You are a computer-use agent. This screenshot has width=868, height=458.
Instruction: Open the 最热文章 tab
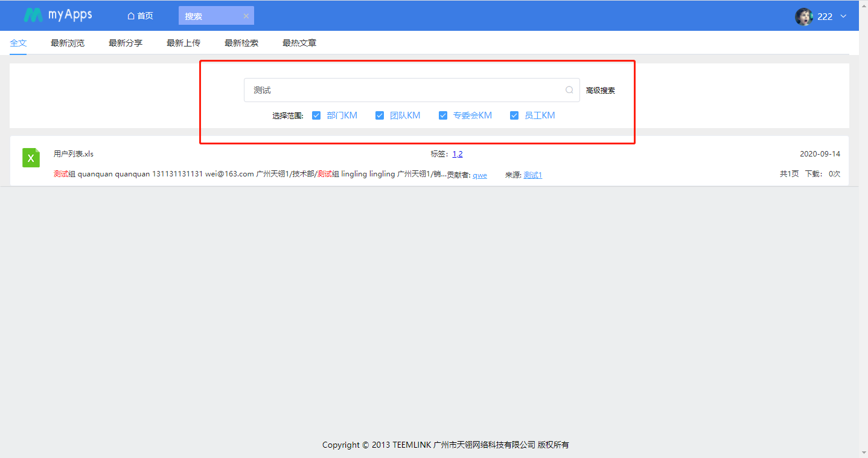click(299, 43)
